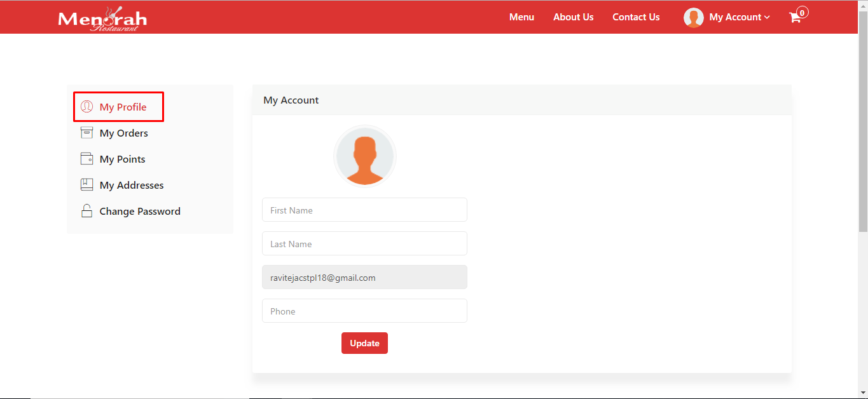
Task: Click the My Orders box icon
Action: (x=87, y=133)
